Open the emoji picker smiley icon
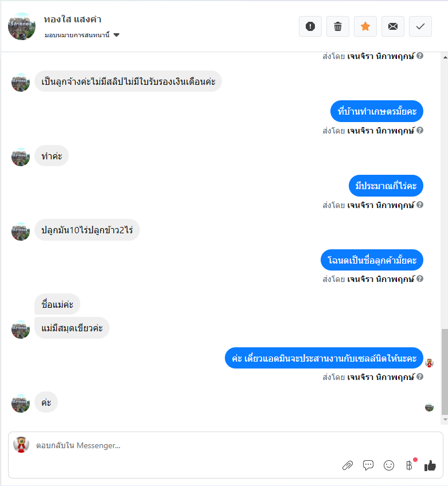Viewport: 448px width, 486px height. tap(389, 465)
